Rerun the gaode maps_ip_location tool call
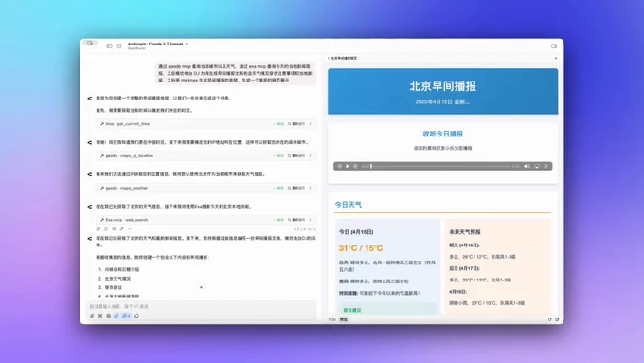Screen dimensions: 644x363 (296, 156)
